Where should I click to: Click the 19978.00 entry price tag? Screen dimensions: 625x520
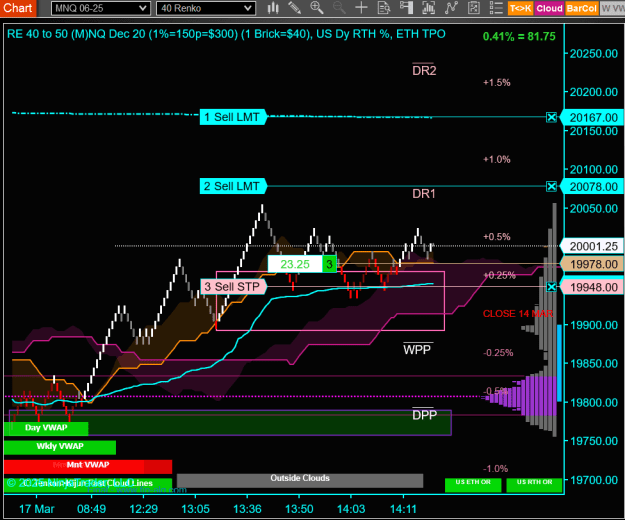593,264
